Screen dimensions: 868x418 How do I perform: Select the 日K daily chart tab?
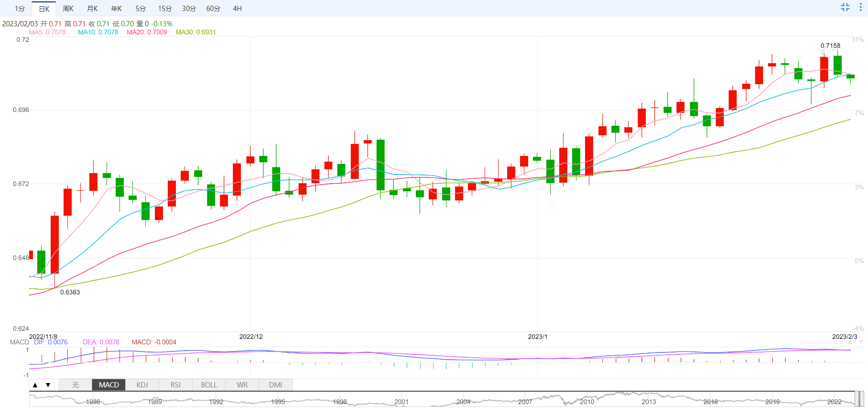(44, 9)
